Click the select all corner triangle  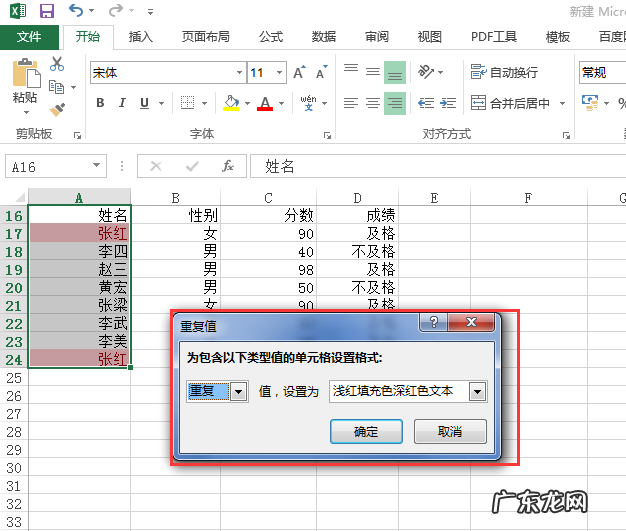pos(20,197)
